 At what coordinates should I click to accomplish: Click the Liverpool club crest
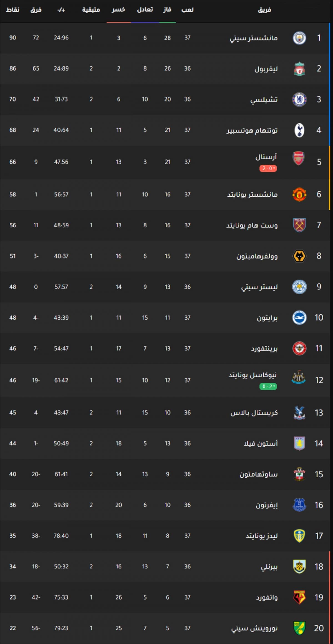tap(299, 69)
